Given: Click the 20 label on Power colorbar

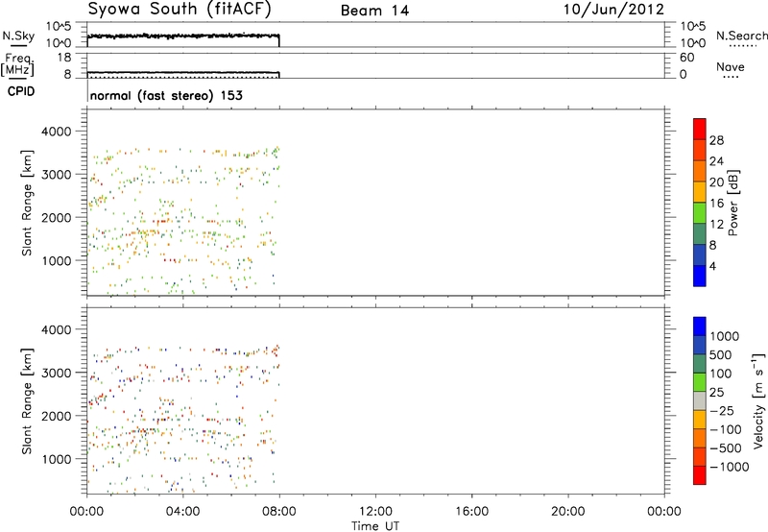Looking at the screenshot, I should point(716,182).
